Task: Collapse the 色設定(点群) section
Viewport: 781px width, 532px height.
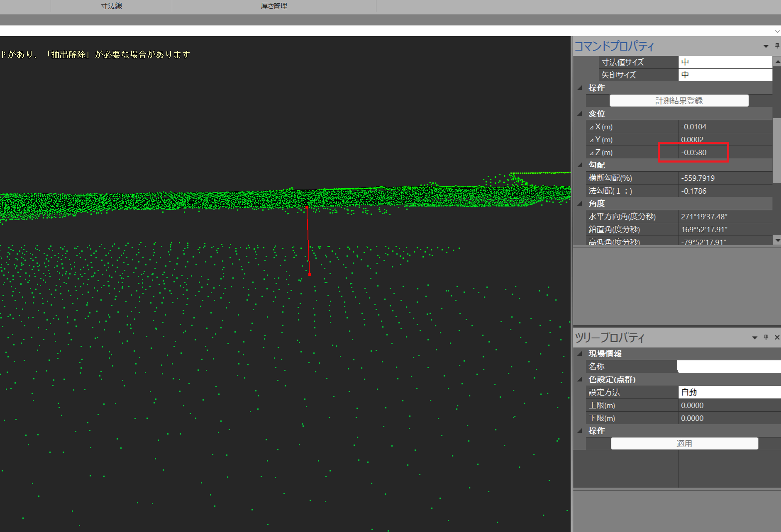Action: 580,379
